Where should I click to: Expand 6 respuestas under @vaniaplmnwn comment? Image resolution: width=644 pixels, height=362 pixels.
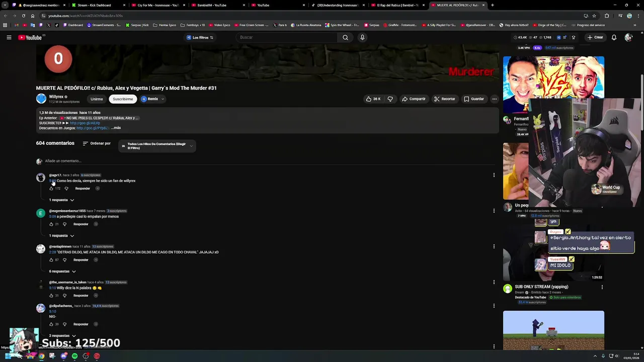pyautogui.click(x=62, y=271)
